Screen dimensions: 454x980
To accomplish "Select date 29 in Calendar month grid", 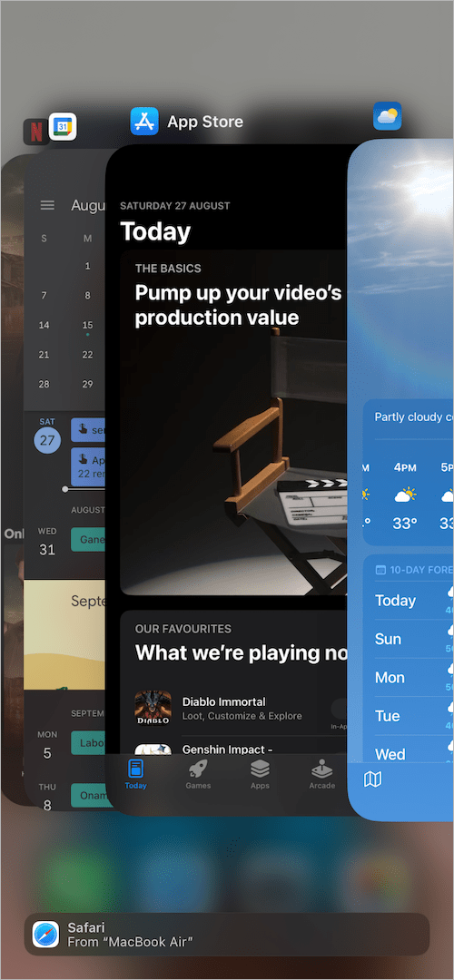I will tap(87, 384).
